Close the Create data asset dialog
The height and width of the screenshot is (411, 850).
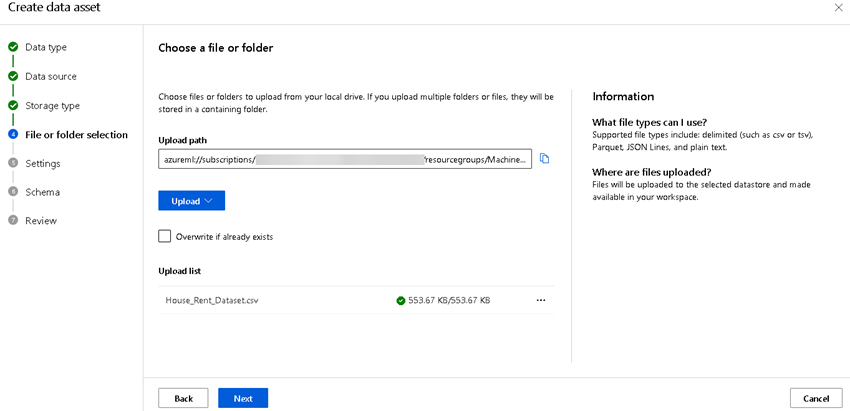[841, 8]
